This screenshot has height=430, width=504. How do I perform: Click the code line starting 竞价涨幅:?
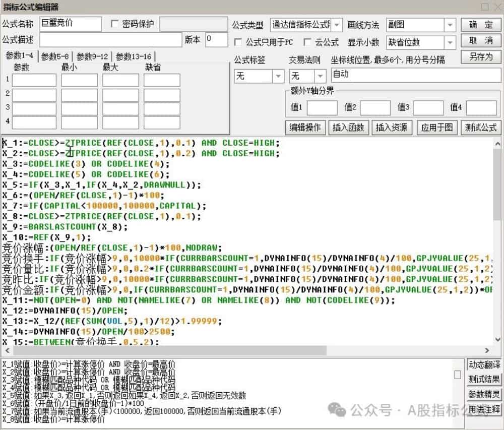pos(112,248)
